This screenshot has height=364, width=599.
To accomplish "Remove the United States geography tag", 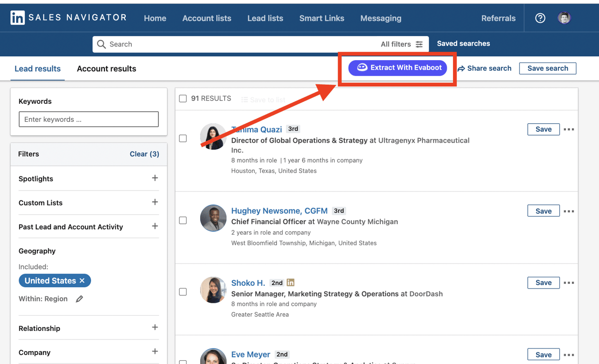I will point(82,281).
